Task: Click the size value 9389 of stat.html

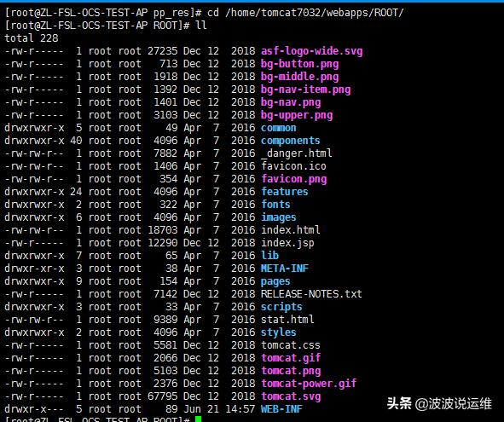Action: coord(165,320)
